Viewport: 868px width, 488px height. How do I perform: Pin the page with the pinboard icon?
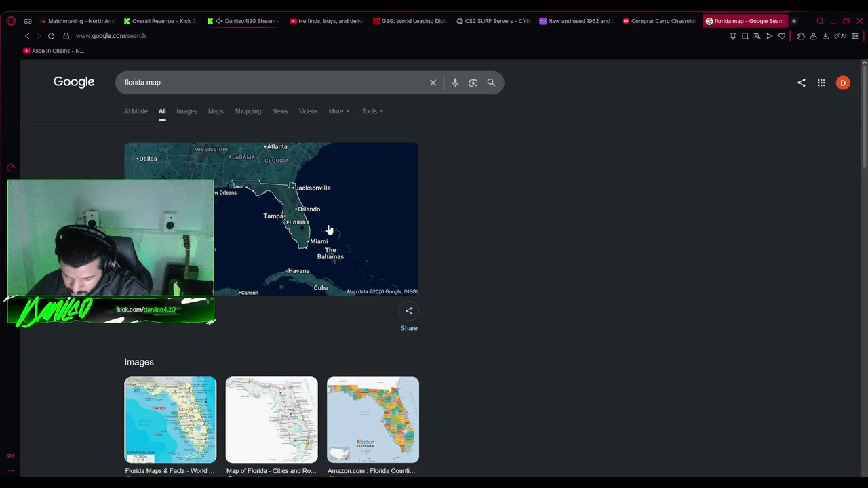point(733,36)
